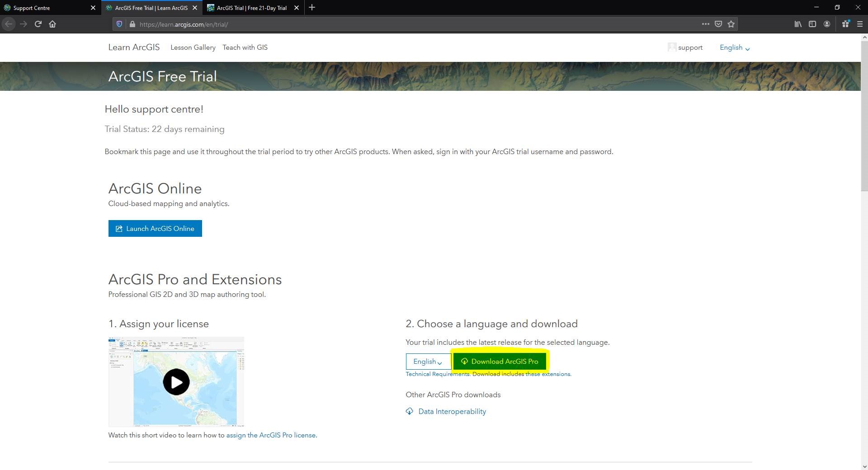Viewport: 868px width, 470px height.
Task: Go to the browser home page
Action: (52, 24)
